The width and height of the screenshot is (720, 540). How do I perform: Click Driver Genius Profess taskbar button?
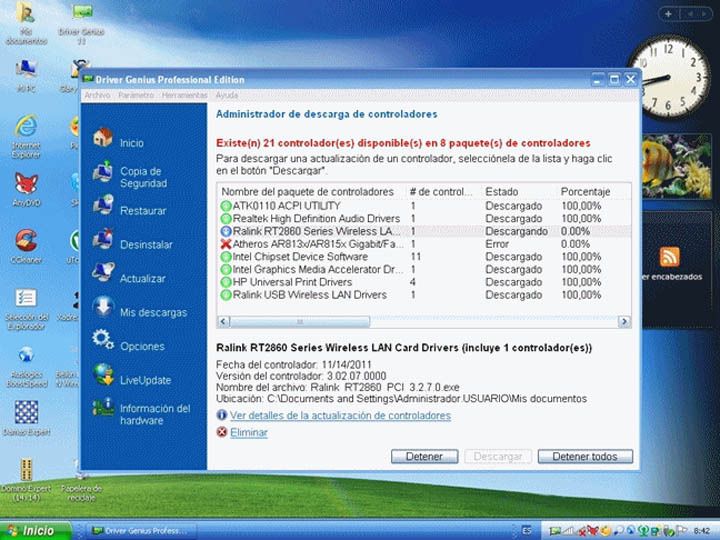(x=141, y=531)
